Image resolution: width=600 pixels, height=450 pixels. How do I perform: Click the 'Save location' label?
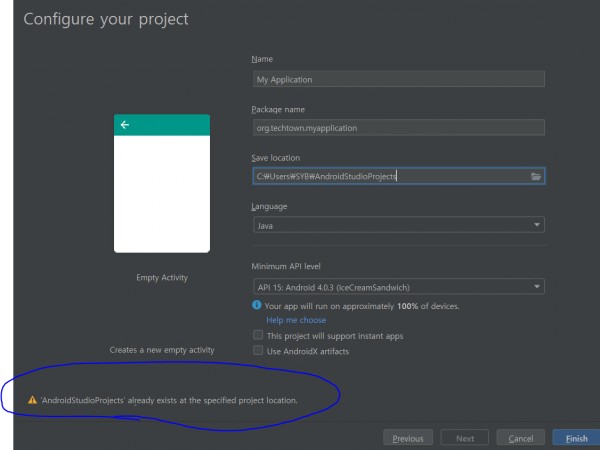276,158
